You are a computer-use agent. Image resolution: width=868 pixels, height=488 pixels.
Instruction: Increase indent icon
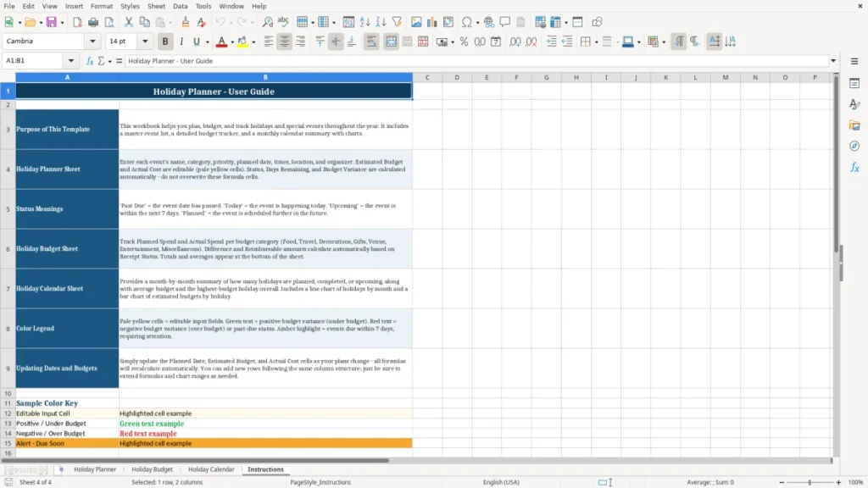[x=551, y=42]
